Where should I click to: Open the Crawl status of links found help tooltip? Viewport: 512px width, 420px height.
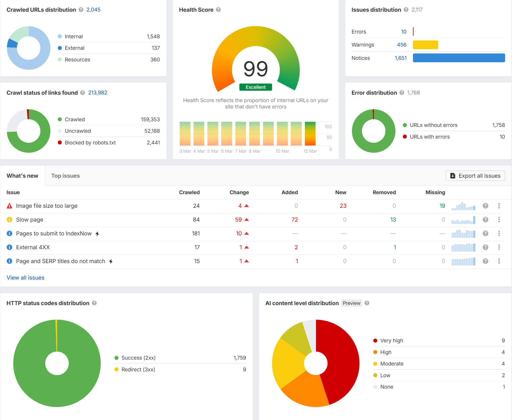click(82, 93)
